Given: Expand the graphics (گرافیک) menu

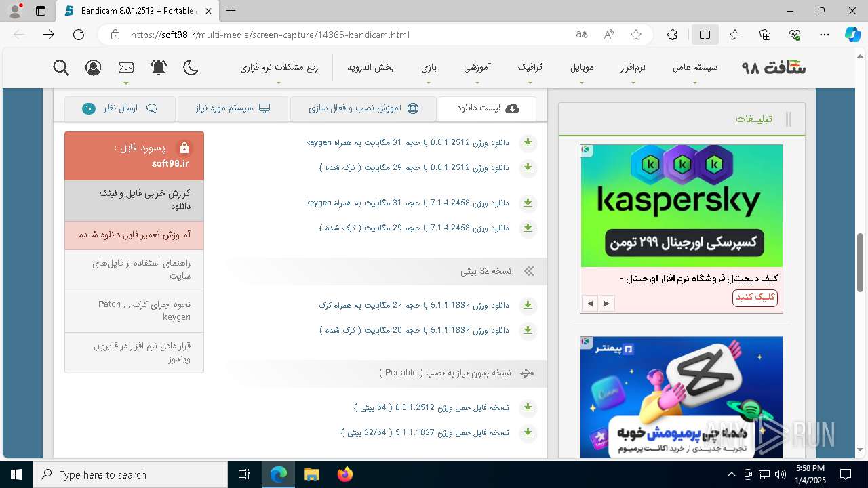Looking at the screenshot, I should (x=530, y=68).
